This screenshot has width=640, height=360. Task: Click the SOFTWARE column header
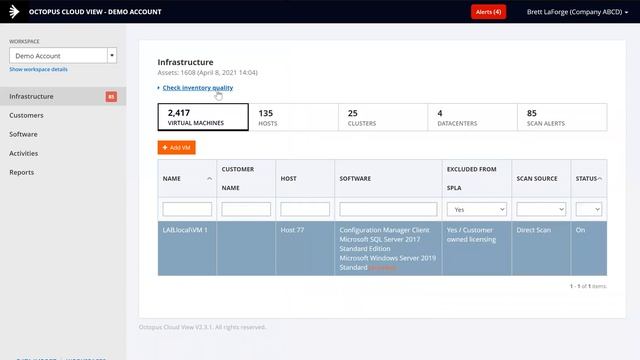[x=388, y=178]
